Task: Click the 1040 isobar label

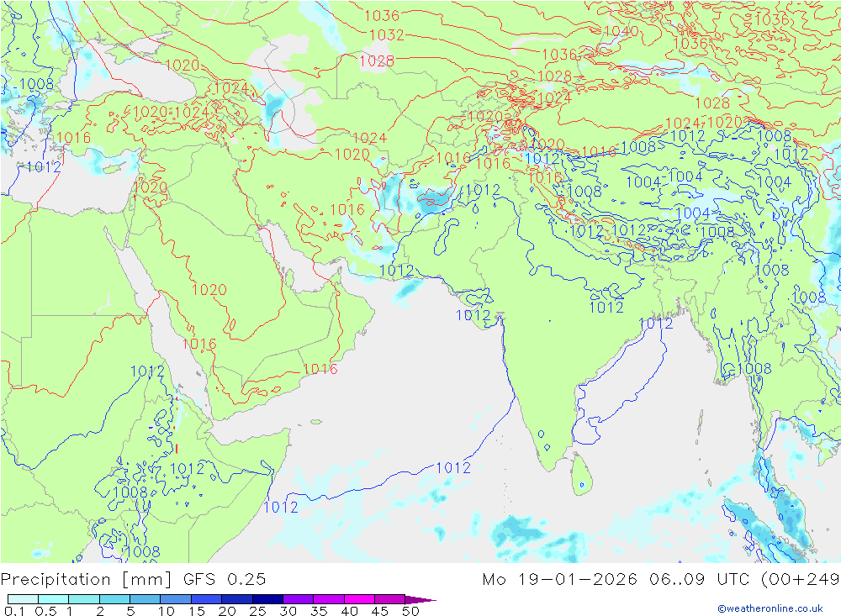Action: (621, 31)
